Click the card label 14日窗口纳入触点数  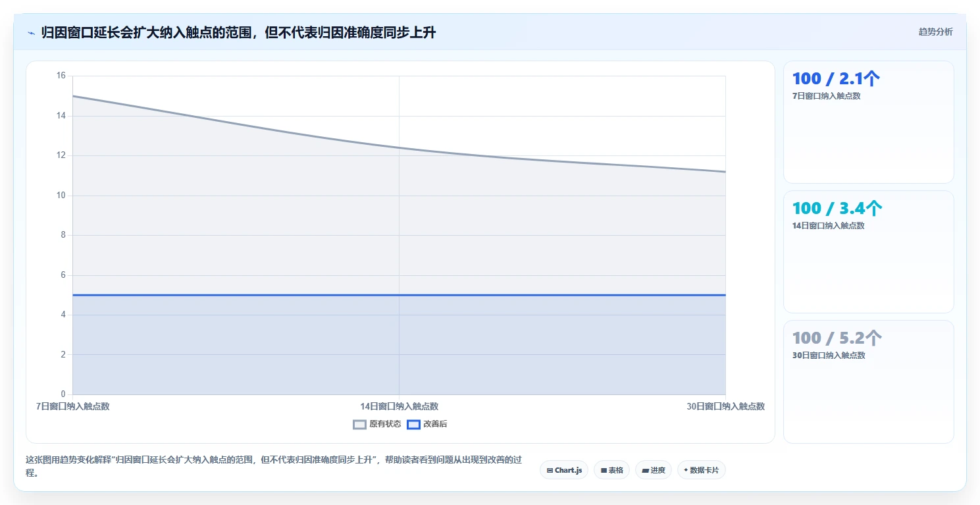click(x=828, y=226)
